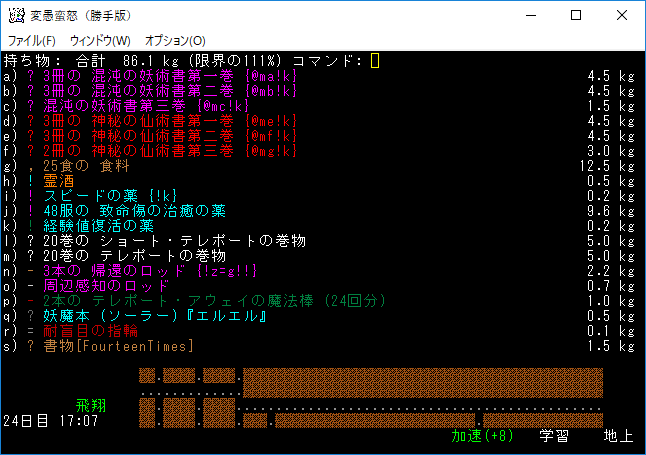
Task: Select item h) 霊酒
Action: click(x=58, y=181)
